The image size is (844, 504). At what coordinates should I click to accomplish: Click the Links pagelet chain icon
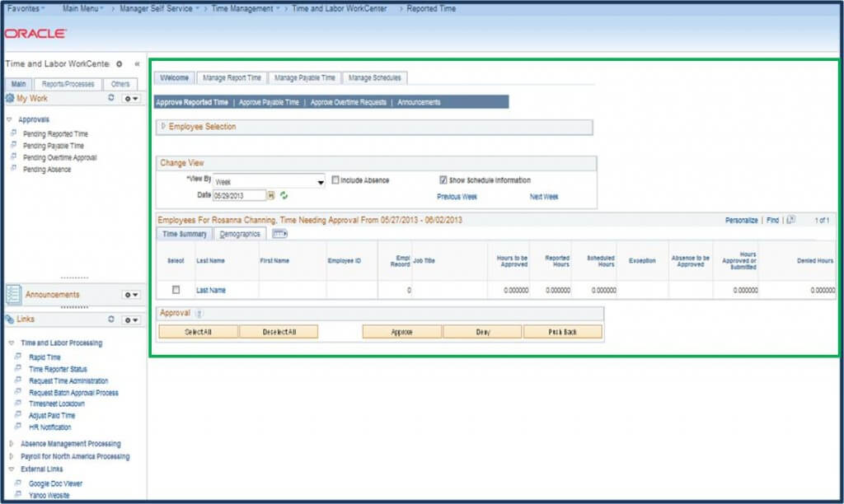(9, 319)
